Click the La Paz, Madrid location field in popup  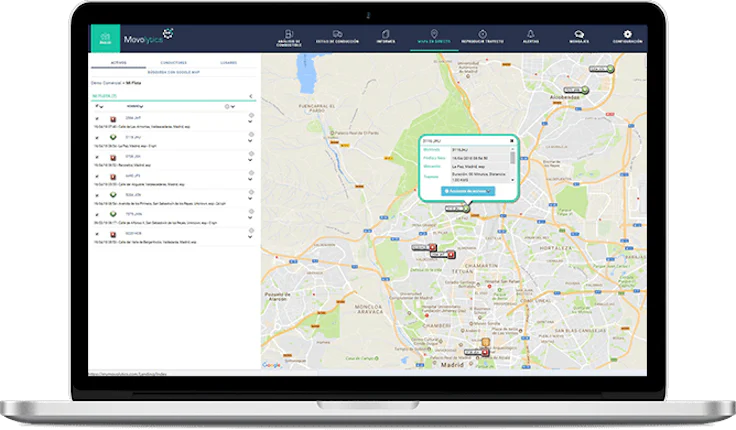(480, 167)
